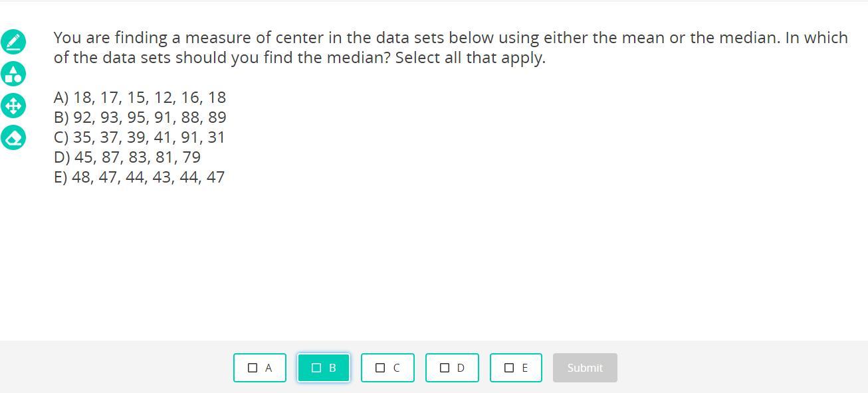
Task: Click data set E number list
Action: (139, 177)
